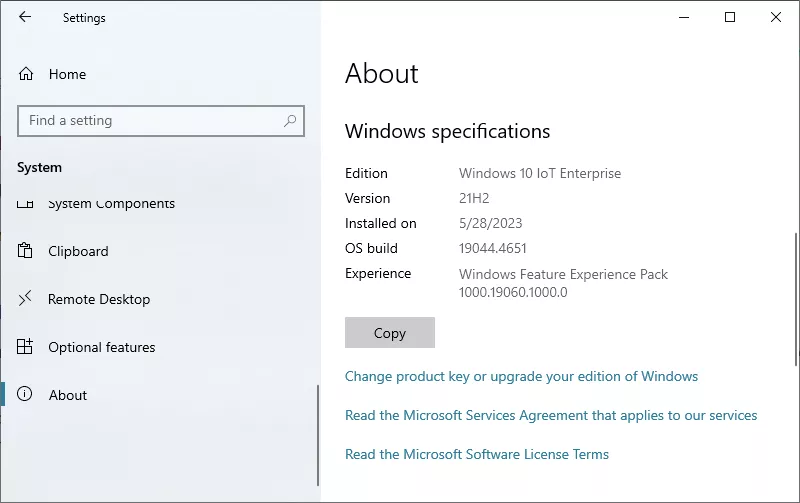Click the sidebar vertical scrollbar
Viewport: 800px width, 503px height.
(x=318, y=435)
